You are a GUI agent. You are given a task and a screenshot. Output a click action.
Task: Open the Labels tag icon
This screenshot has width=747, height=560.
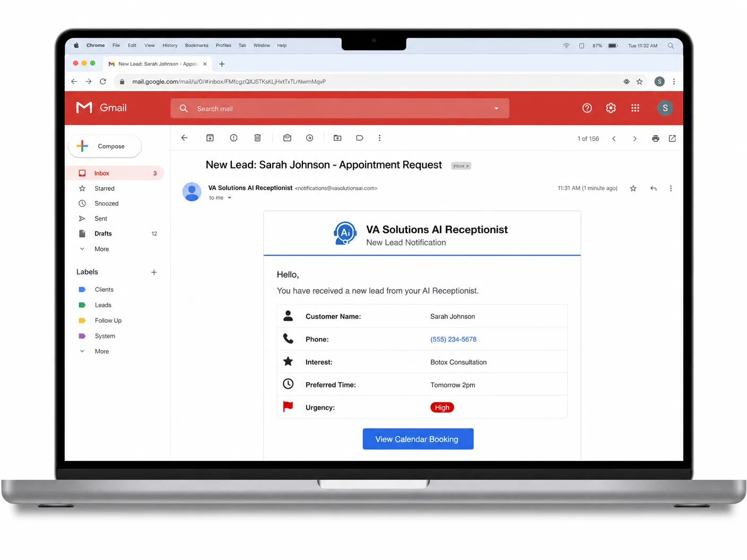pyautogui.click(x=360, y=138)
